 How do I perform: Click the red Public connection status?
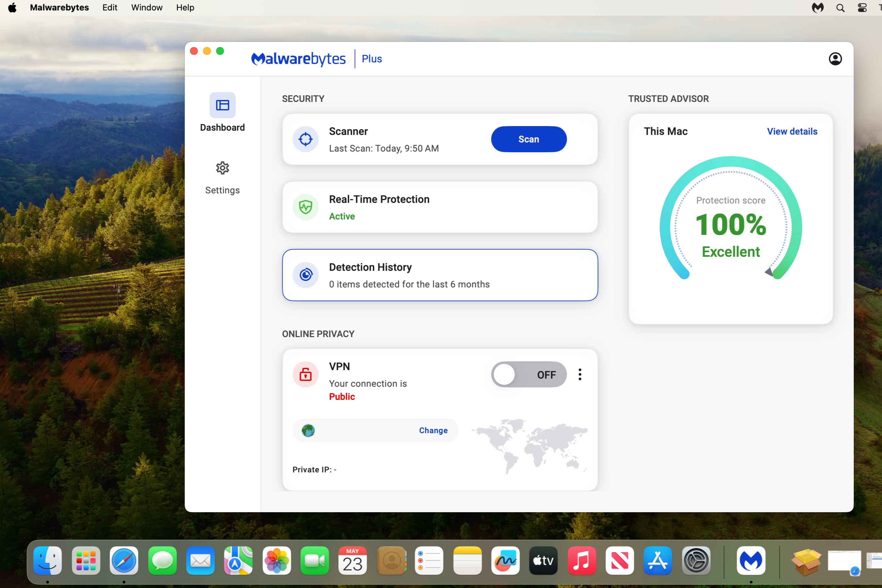coord(342,397)
